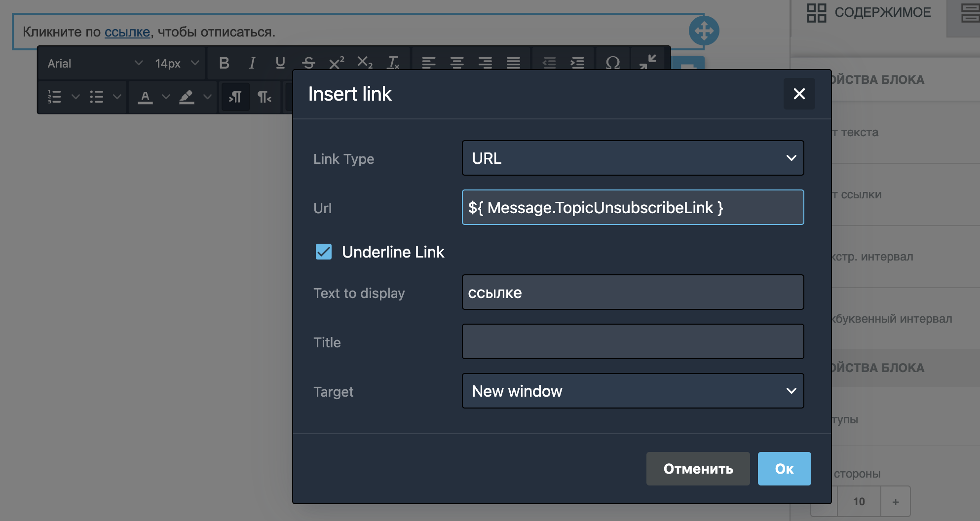The height and width of the screenshot is (521, 980).
Task: Apply superscript formatting
Action: 337,63
